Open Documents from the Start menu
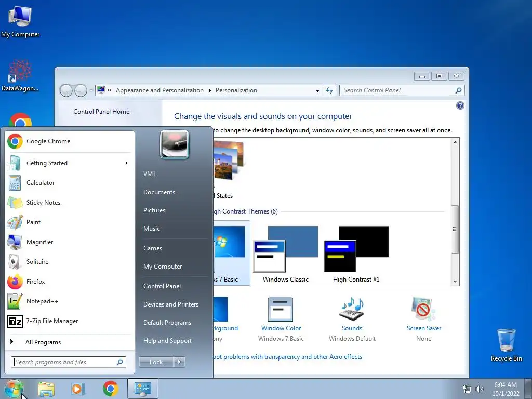The height and width of the screenshot is (399, 532). [x=159, y=192]
